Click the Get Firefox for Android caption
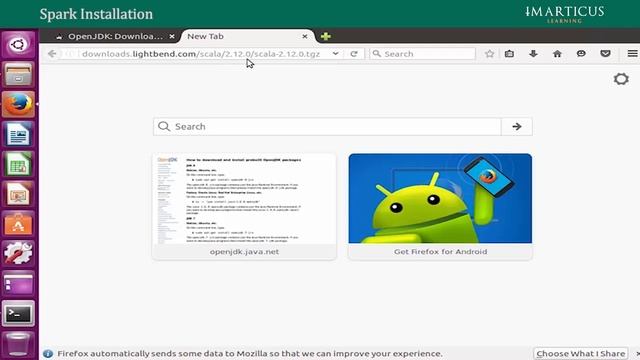Image resolution: width=640 pixels, height=360 pixels. [440, 252]
